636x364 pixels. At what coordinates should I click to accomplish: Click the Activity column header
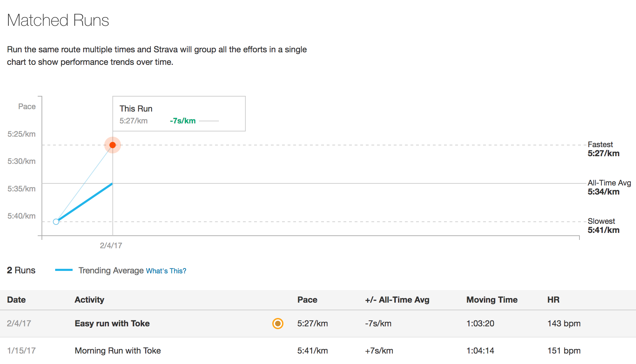pyautogui.click(x=89, y=300)
